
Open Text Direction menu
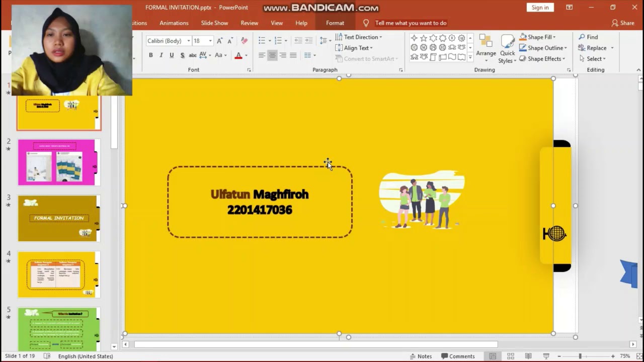[359, 37]
